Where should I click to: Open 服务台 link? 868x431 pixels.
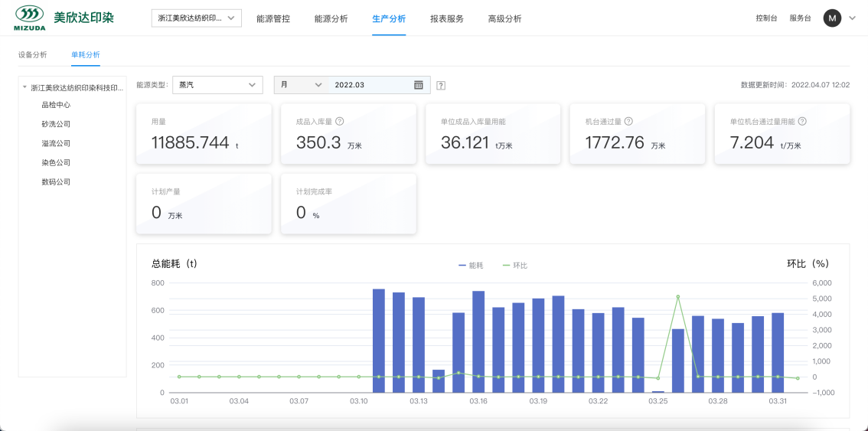[x=800, y=18]
